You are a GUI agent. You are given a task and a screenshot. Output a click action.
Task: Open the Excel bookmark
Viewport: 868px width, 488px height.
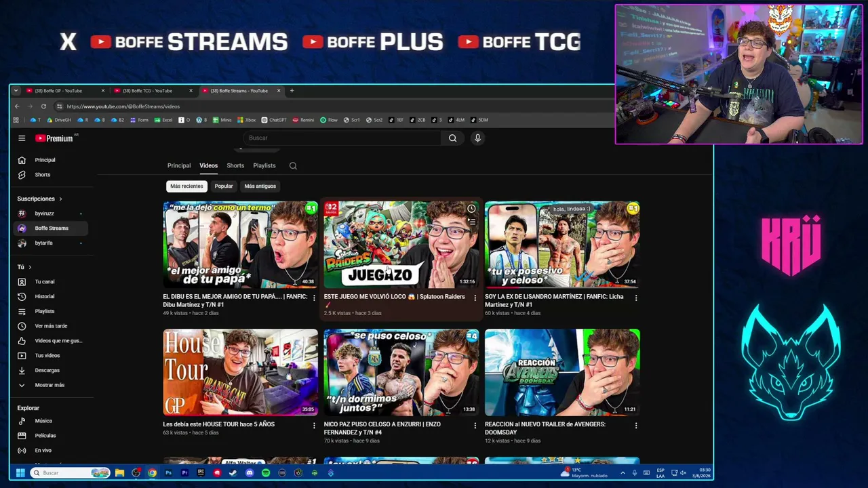tap(163, 120)
